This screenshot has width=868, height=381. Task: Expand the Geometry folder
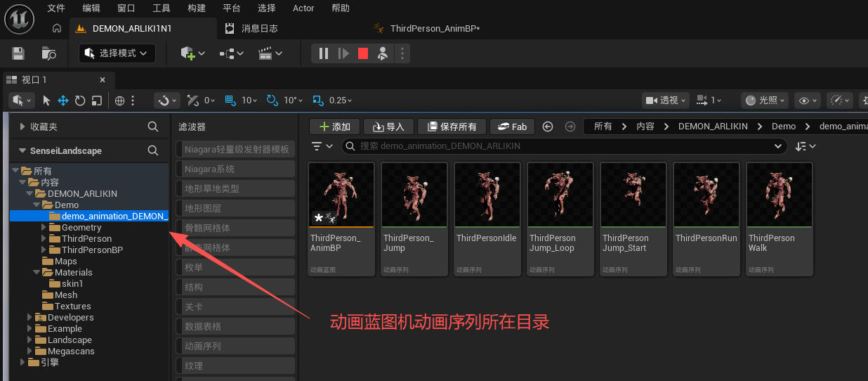(45, 227)
